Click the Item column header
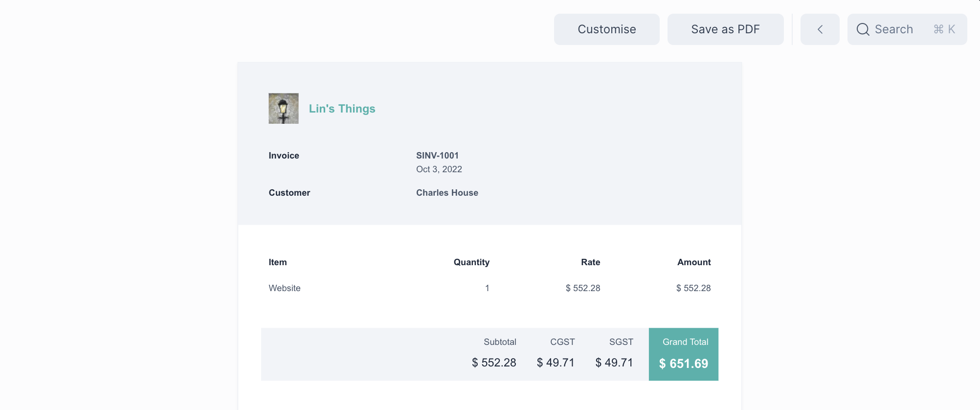This screenshot has height=410, width=980. [x=278, y=262]
